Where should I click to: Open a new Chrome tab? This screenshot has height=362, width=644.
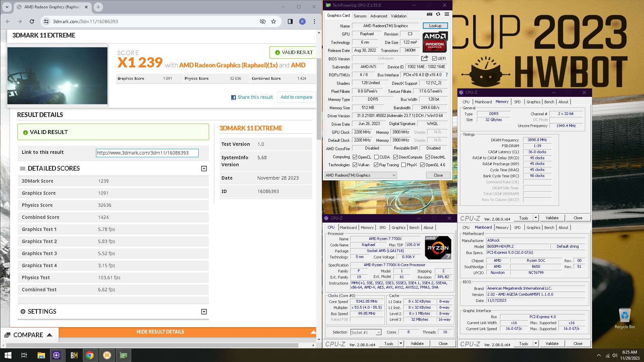coord(98,7)
